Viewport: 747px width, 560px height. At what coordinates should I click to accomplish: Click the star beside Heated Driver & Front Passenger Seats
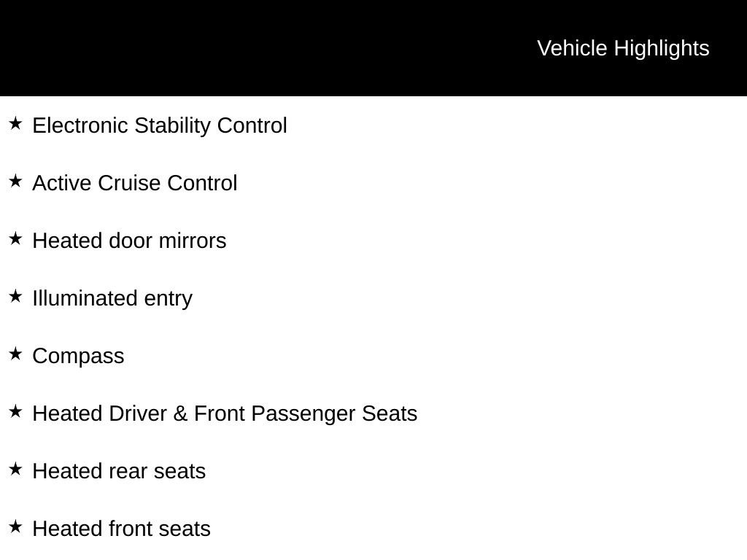click(15, 411)
